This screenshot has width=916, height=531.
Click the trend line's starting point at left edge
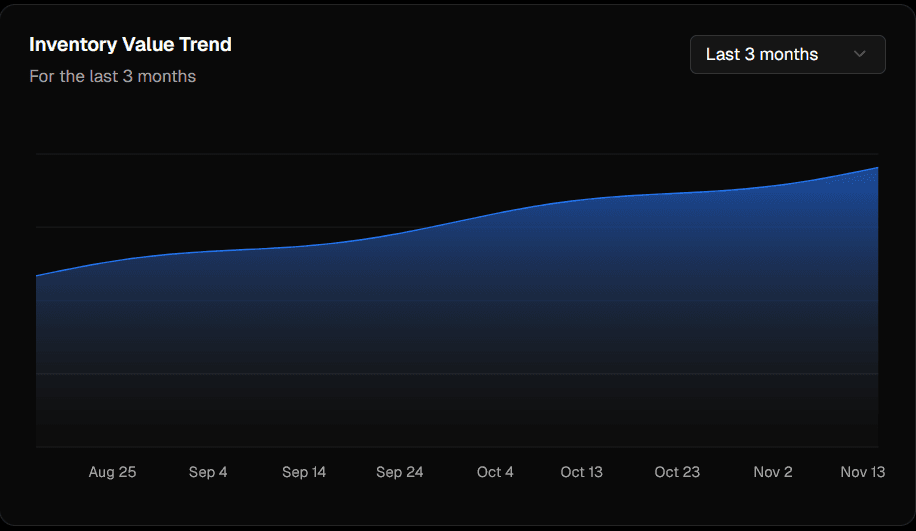[x=37, y=275]
